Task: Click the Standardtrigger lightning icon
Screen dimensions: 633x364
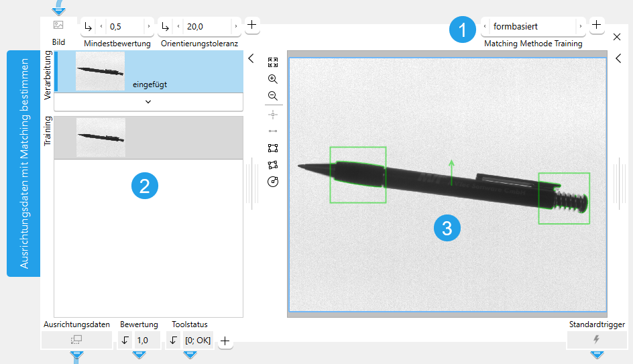Action: 596,339
